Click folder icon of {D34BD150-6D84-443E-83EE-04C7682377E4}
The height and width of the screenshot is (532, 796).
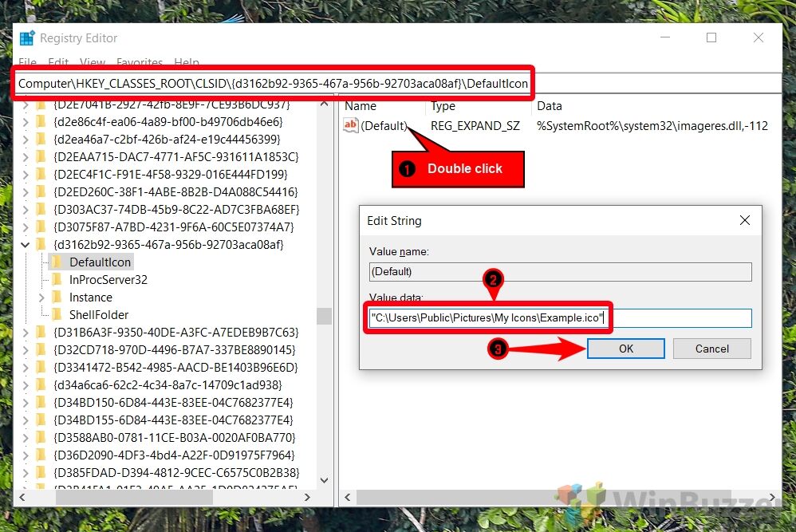(41, 402)
